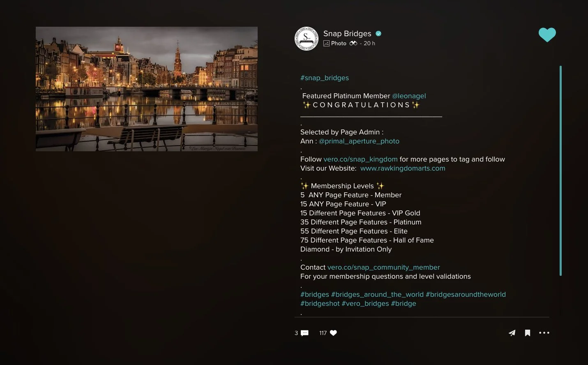The height and width of the screenshot is (365, 588).
Task: Open the #bridge hashtag
Action: coord(404,303)
